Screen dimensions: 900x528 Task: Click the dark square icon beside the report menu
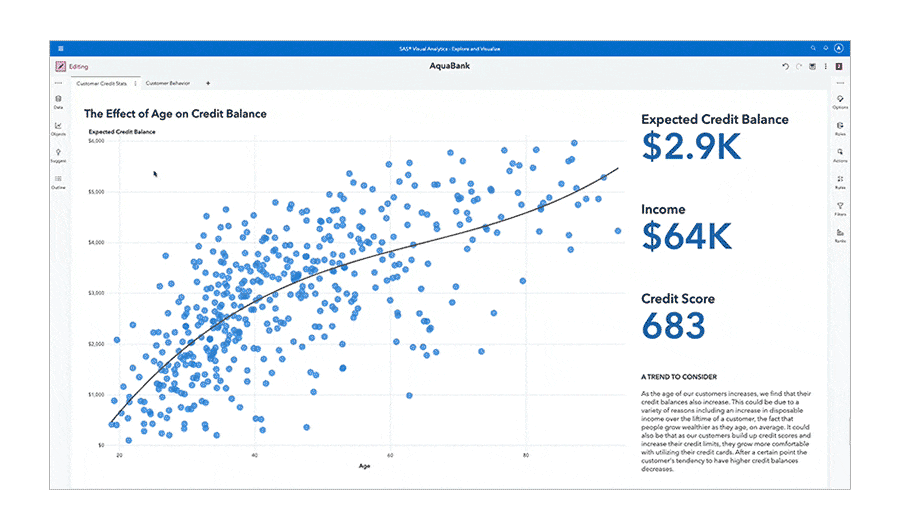click(839, 67)
